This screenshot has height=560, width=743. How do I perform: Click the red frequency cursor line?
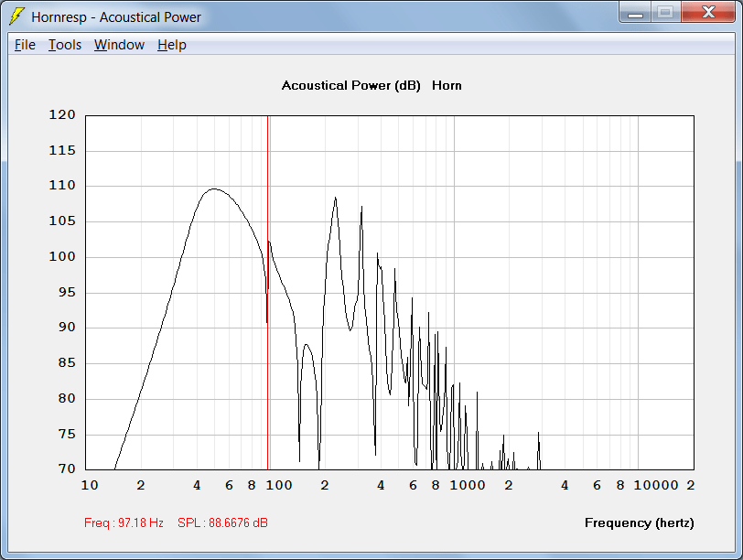268,292
